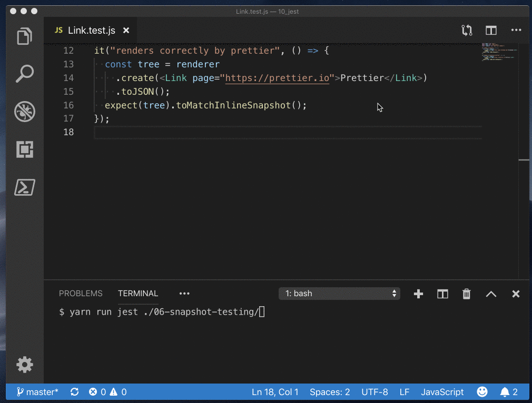Open the Search view in activity bar
Viewport: 532px width, 403px height.
(x=24, y=74)
